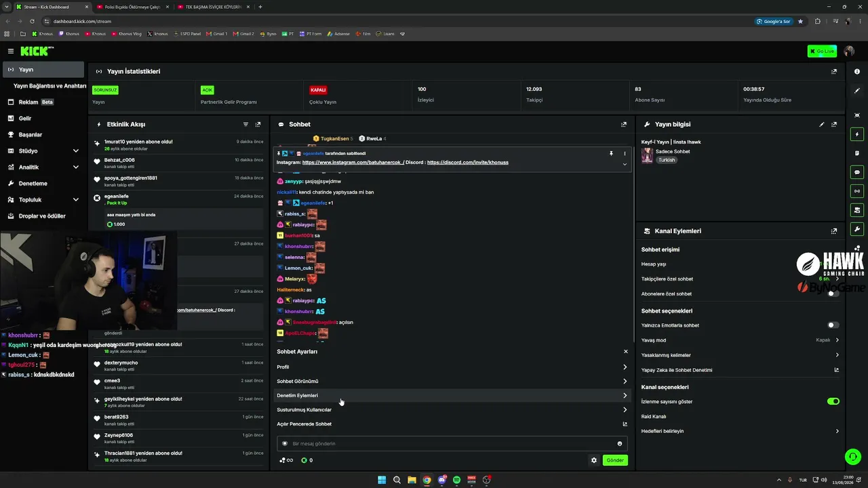
Task: Select Yayın in the sidebar
Action: tap(43, 70)
